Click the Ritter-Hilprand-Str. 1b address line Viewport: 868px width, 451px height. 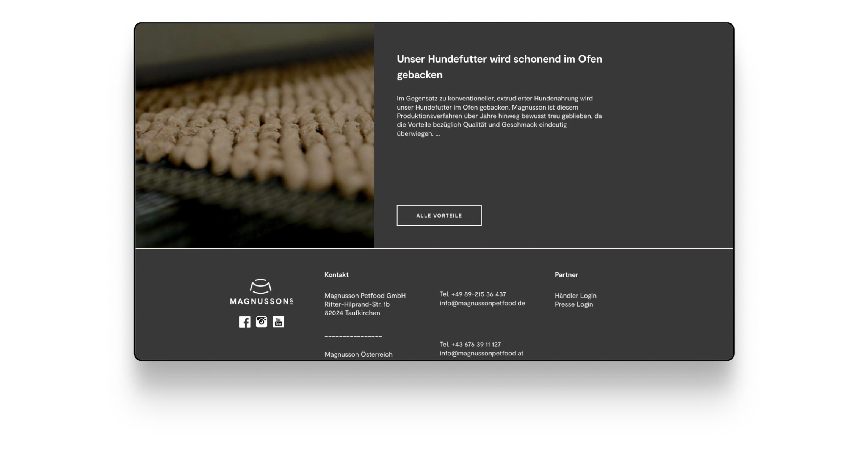pyautogui.click(x=357, y=304)
